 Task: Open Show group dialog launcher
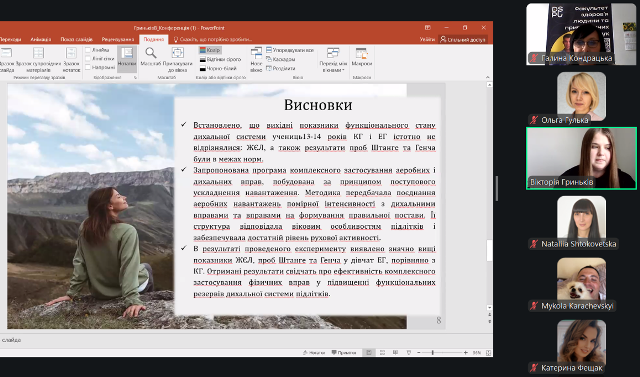tap(135, 77)
